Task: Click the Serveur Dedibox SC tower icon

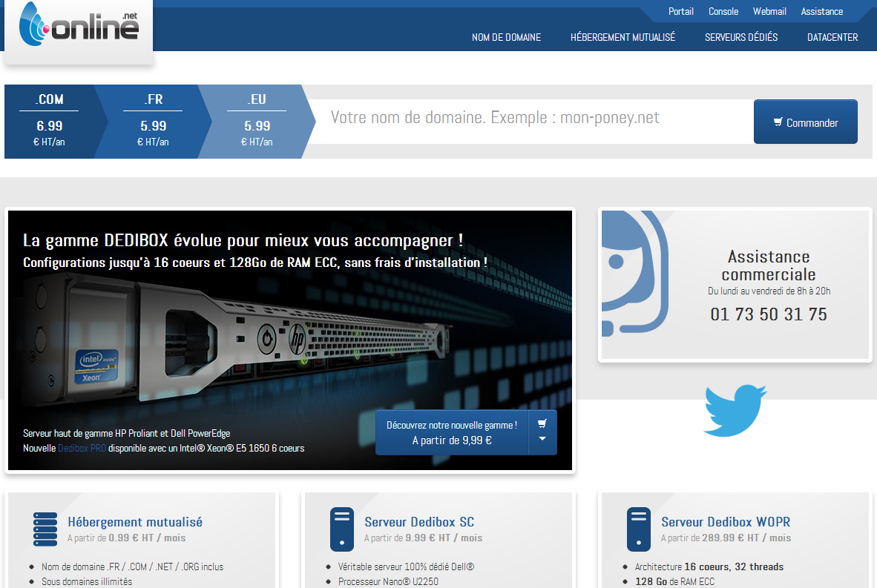Action: [342, 529]
